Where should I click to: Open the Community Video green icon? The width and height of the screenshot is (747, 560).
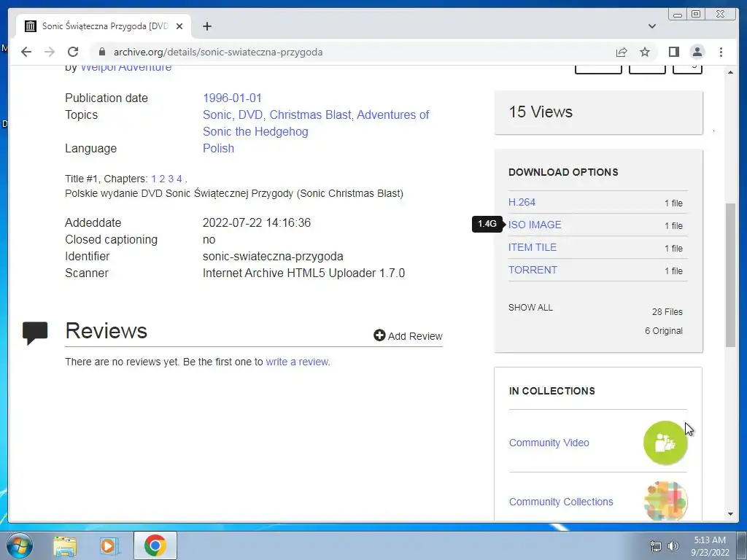click(x=665, y=443)
